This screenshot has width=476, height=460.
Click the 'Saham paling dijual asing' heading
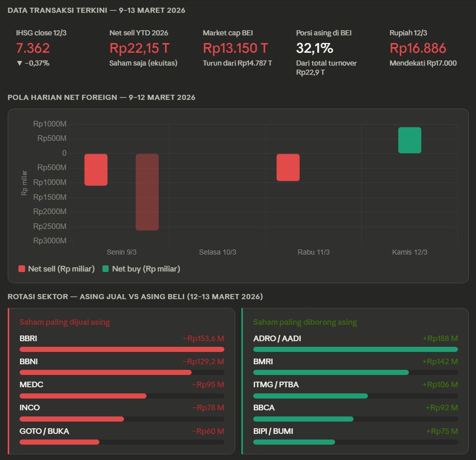click(65, 322)
